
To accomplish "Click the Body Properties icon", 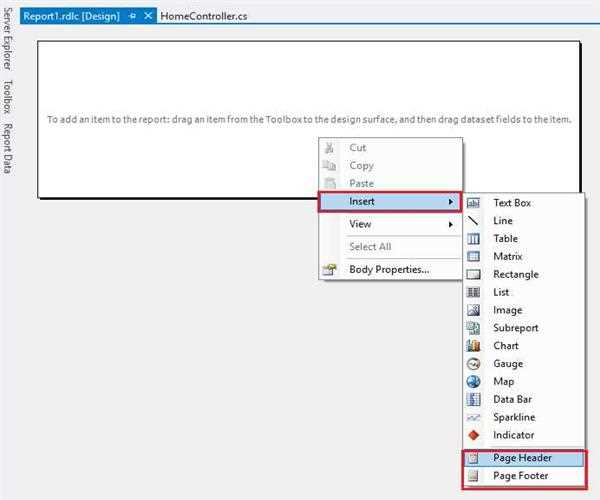I will pos(329,269).
